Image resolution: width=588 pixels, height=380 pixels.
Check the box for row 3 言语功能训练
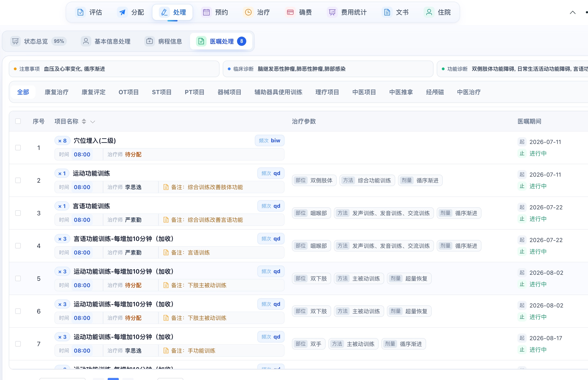(x=18, y=213)
